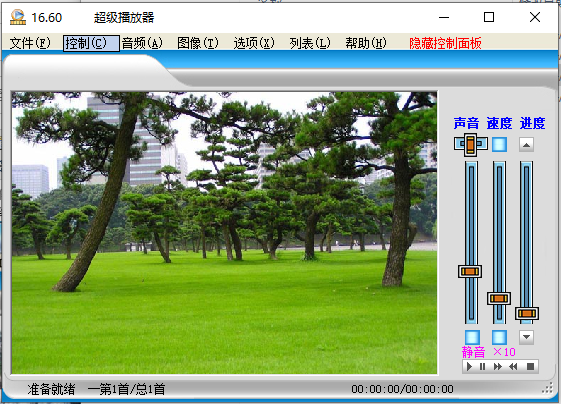The image size is (561, 404).
Task: Click the resize grip at window corner
Action: click(x=548, y=389)
